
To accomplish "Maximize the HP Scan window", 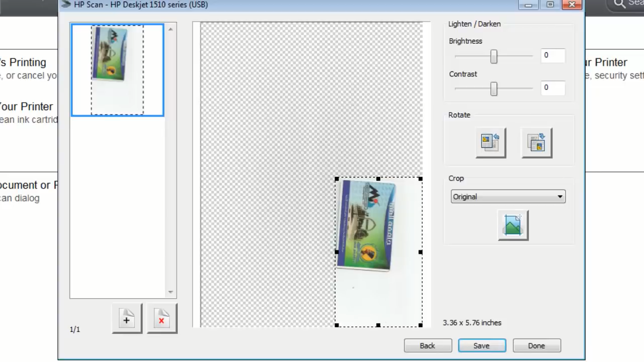I will coord(550,5).
